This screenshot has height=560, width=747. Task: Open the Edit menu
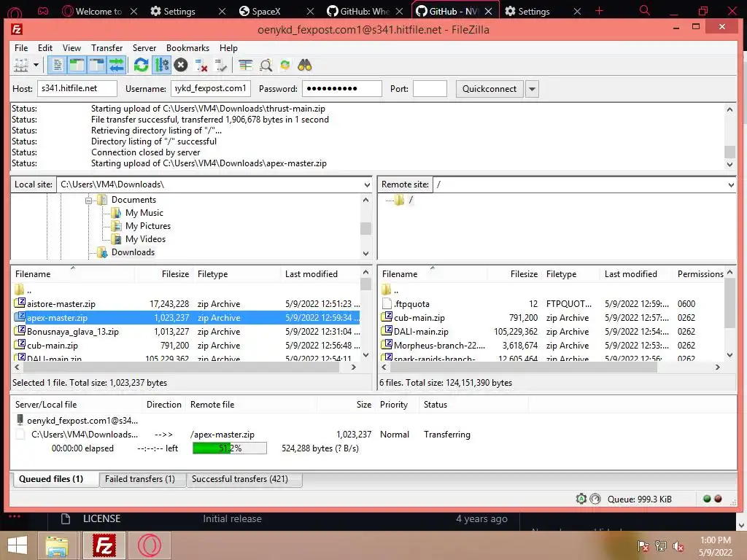(45, 47)
